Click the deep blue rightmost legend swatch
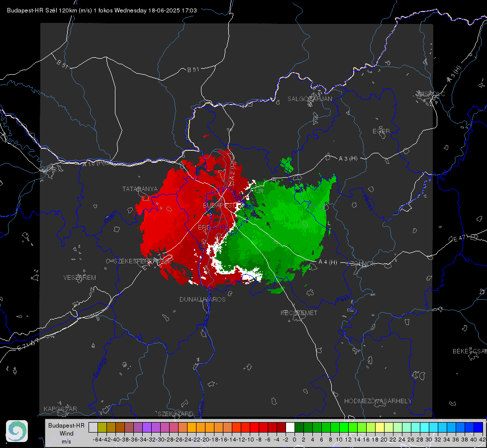This screenshot has width=487, height=448. click(479, 427)
